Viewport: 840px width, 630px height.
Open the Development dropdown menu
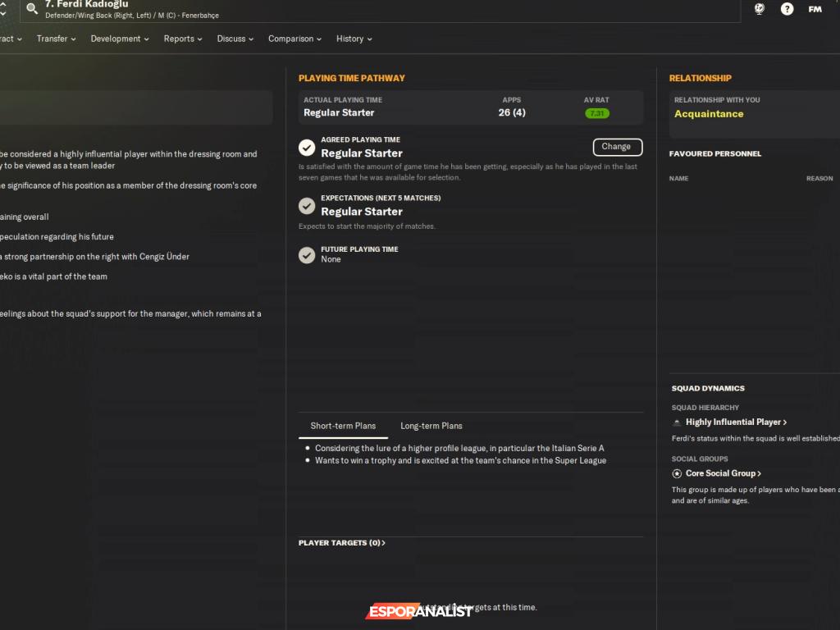(120, 39)
